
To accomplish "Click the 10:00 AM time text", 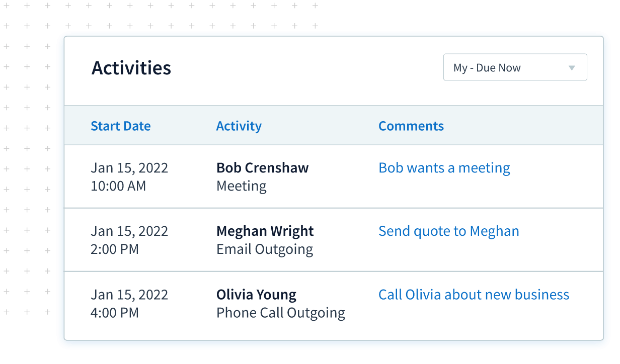I will click(x=118, y=186).
